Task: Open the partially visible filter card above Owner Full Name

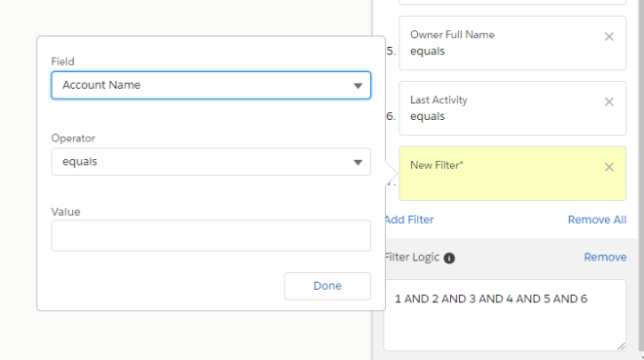Action: (x=512, y=2)
